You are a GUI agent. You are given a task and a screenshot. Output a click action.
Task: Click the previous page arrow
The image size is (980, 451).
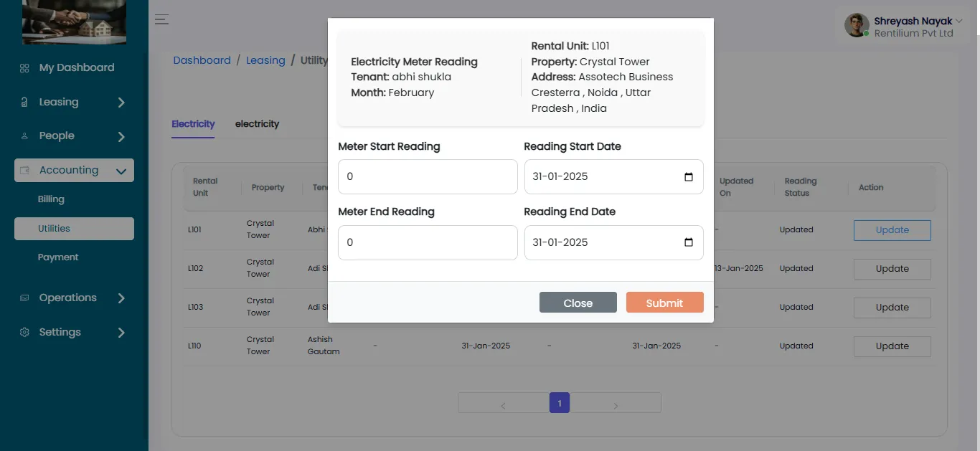coord(503,406)
